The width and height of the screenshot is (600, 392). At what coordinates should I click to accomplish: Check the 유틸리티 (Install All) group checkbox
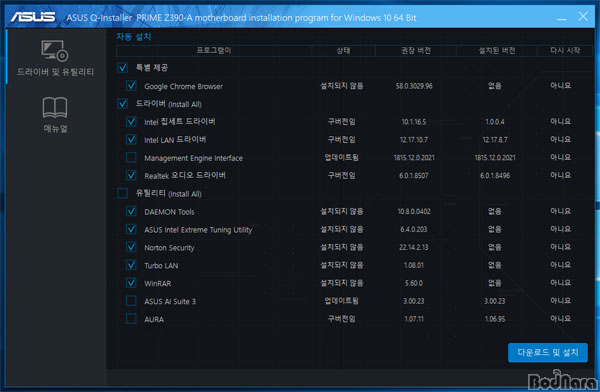tap(122, 193)
